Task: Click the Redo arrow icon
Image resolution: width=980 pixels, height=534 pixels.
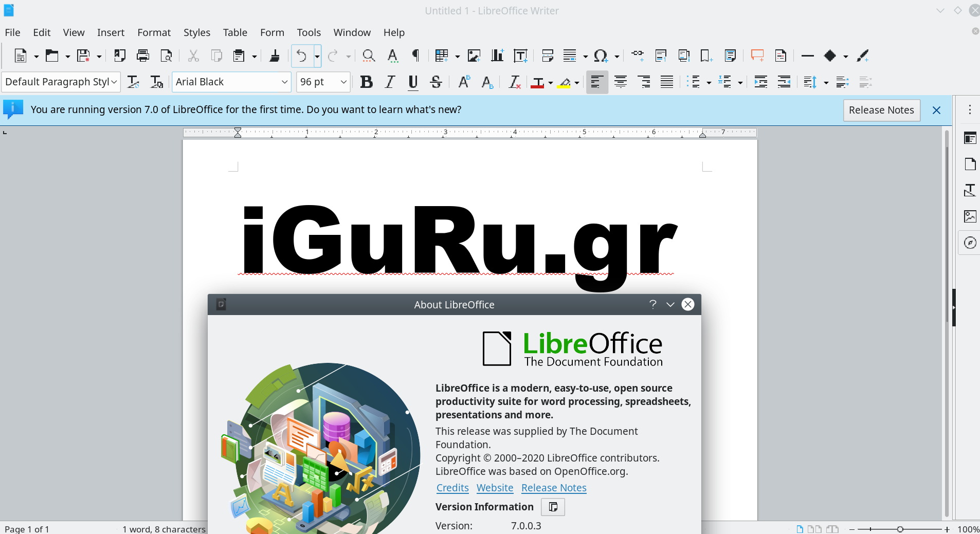Action: pos(333,56)
